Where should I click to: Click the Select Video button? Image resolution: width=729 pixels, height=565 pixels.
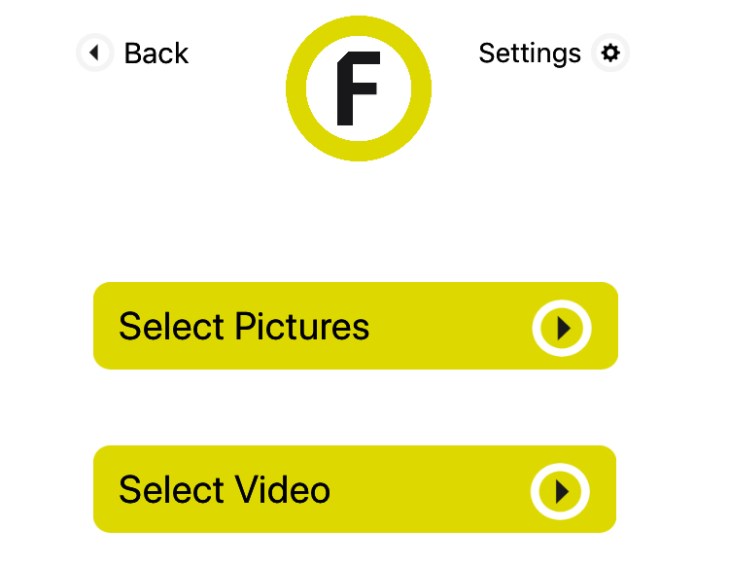[x=354, y=489]
